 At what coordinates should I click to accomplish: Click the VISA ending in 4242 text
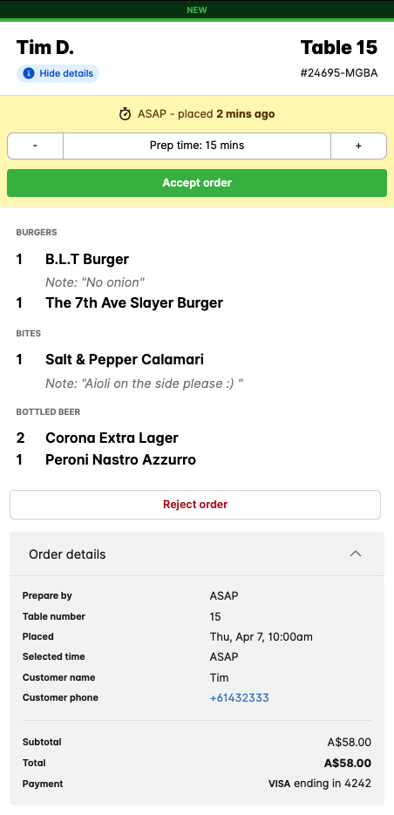coord(320,783)
